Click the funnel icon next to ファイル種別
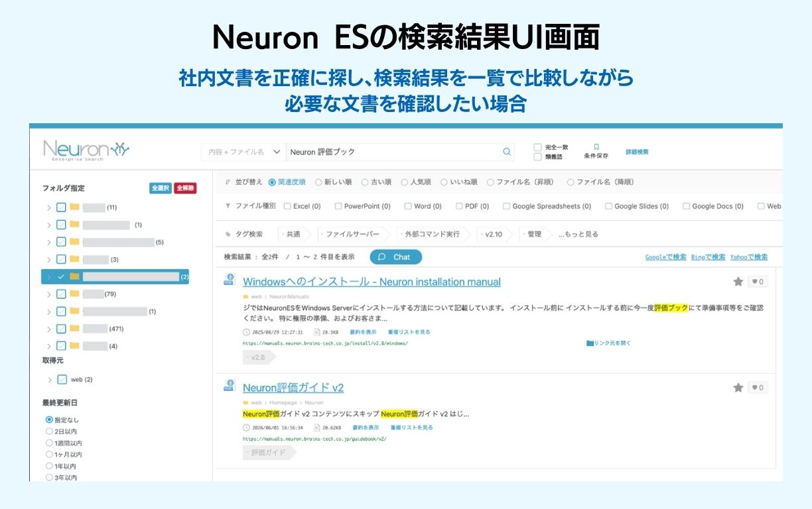812x509 pixels. [x=229, y=206]
